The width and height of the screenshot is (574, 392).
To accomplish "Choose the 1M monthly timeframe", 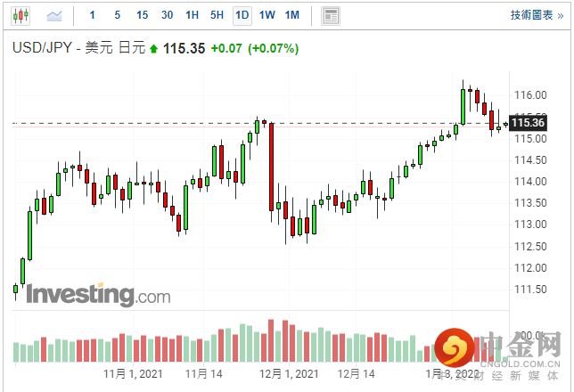I will pos(291,16).
